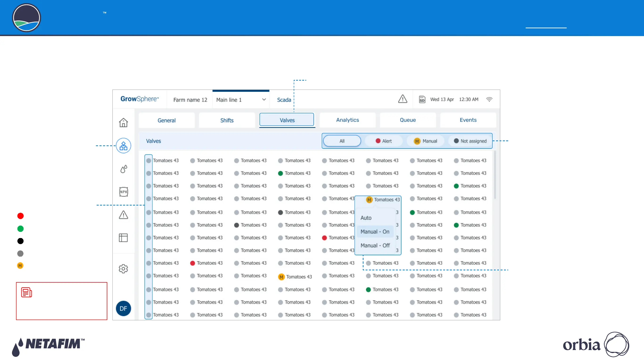This screenshot has width=644, height=362.
Task: Open the NPK fertilizer icon in sidebar
Action: [124, 192]
